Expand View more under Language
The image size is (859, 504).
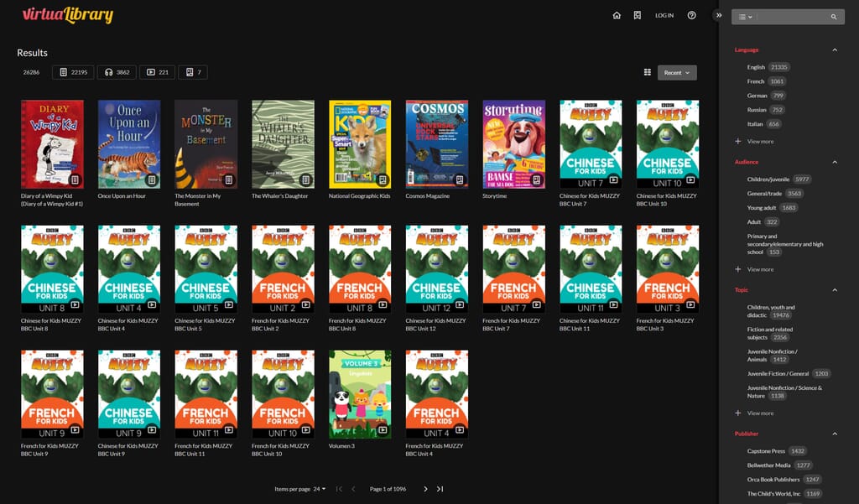[755, 142]
